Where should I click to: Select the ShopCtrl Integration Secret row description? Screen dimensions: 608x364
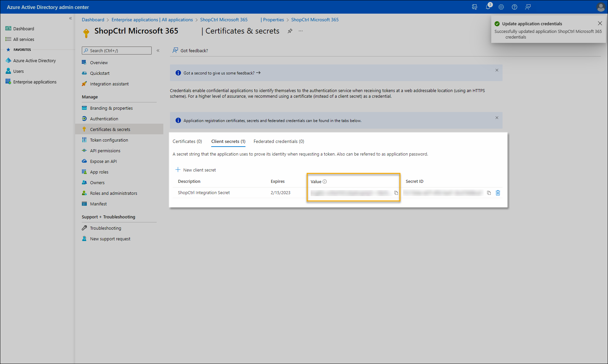pos(204,193)
